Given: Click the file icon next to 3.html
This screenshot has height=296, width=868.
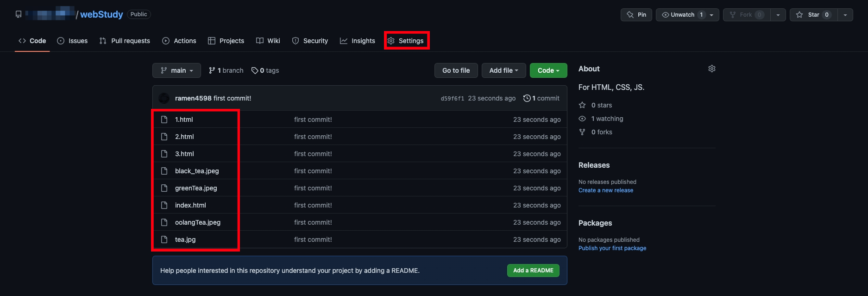Looking at the screenshot, I should [x=164, y=154].
